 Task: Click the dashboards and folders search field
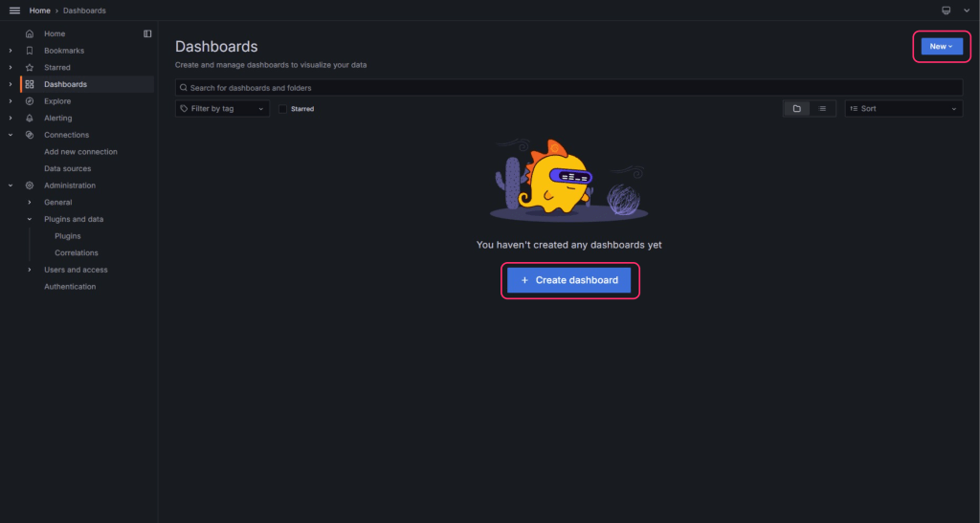568,88
